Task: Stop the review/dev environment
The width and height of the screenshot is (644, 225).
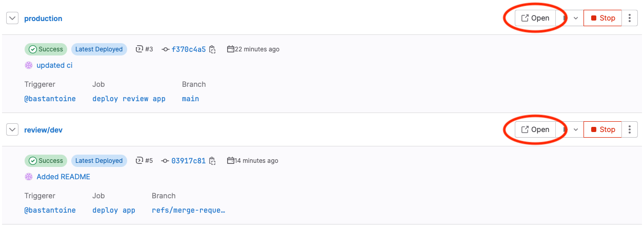Action: (x=602, y=129)
